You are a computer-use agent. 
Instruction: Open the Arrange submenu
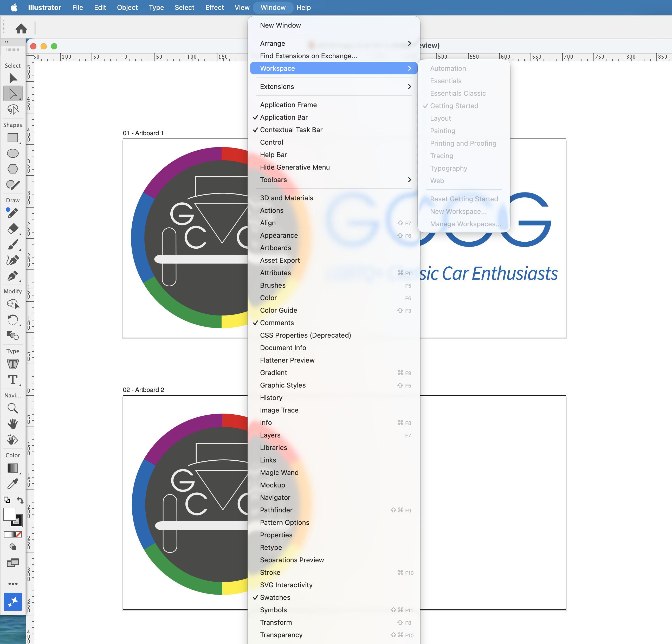pos(273,43)
